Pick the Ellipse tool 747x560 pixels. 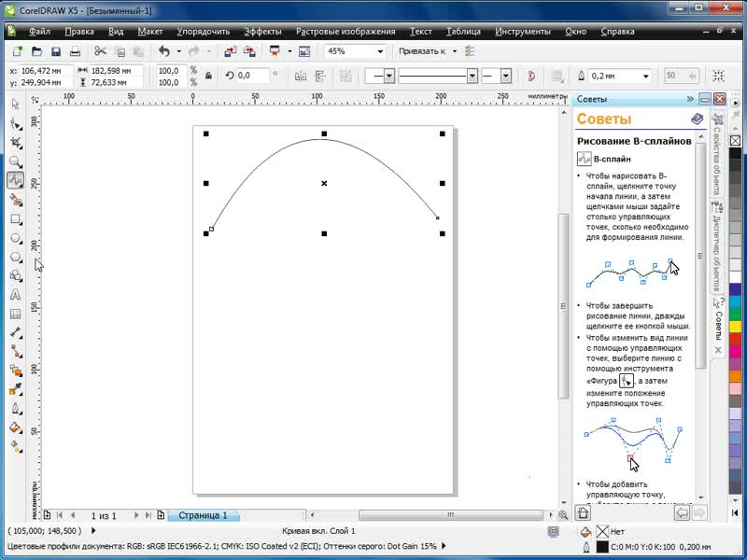[15, 238]
